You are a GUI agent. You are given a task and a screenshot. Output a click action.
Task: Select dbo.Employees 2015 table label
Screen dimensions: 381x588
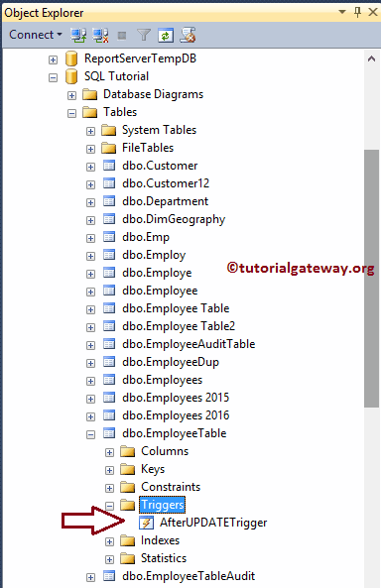pyautogui.click(x=176, y=398)
